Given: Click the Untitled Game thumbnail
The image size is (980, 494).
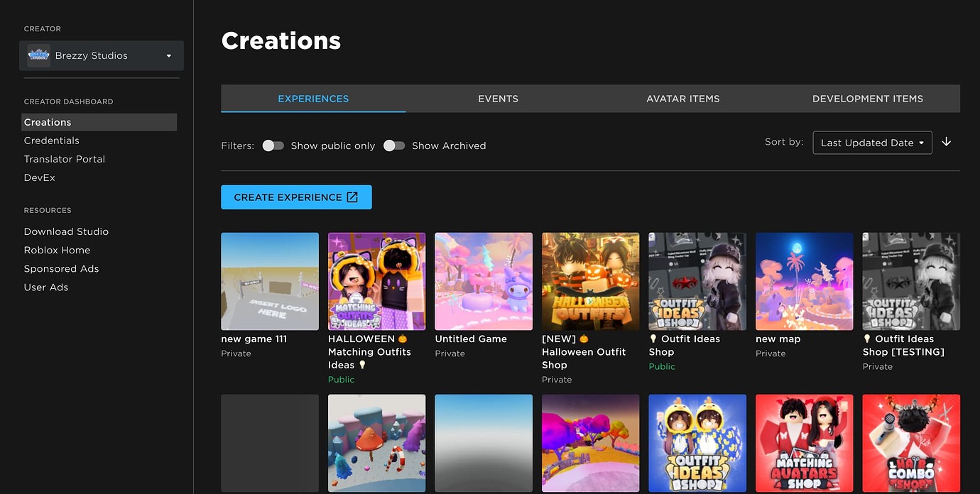Looking at the screenshot, I should [x=484, y=281].
